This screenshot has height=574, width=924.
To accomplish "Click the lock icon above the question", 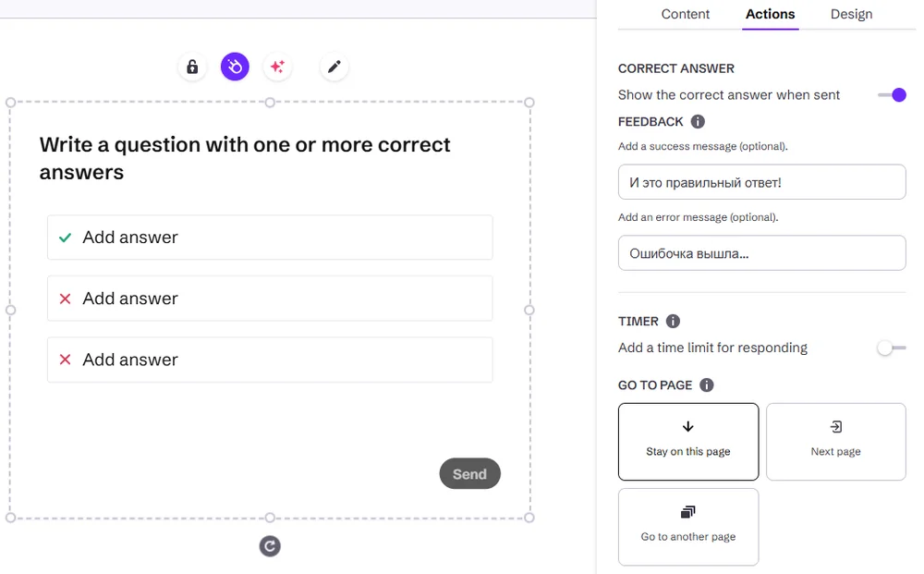I will tap(192, 67).
